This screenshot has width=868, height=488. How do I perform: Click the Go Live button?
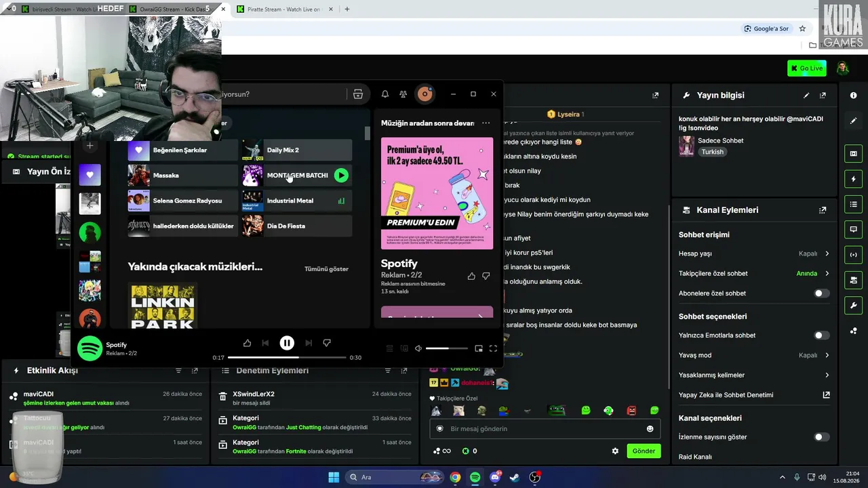pyautogui.click(x=806, y=68)
